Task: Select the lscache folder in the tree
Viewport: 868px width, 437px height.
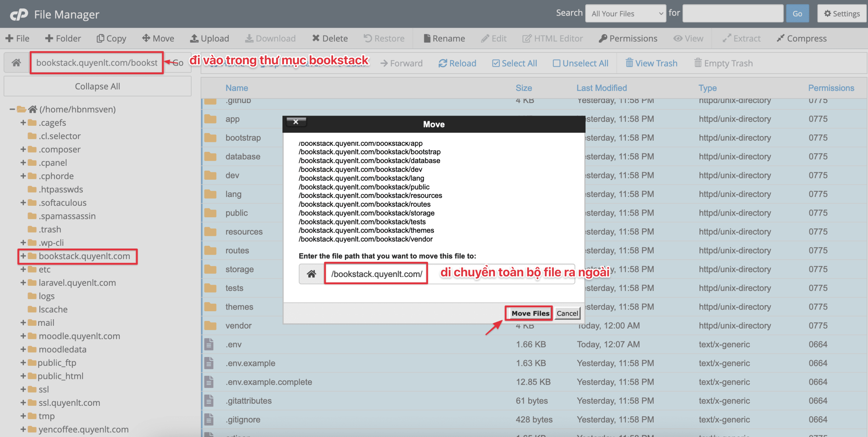Action: coord(53,310)
